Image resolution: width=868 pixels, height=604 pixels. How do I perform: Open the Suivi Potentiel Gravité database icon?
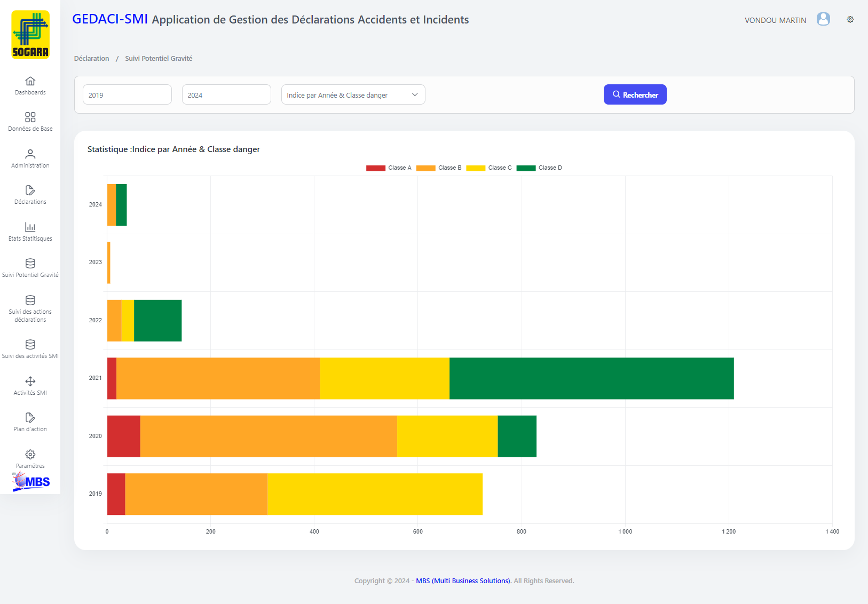click(30, 264)
